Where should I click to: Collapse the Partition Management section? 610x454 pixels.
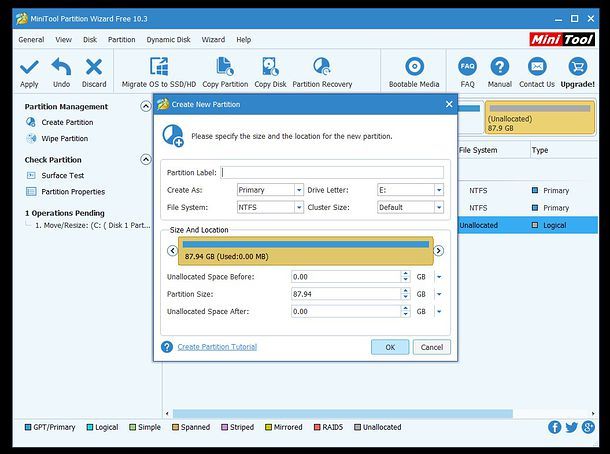click(145, 106)
